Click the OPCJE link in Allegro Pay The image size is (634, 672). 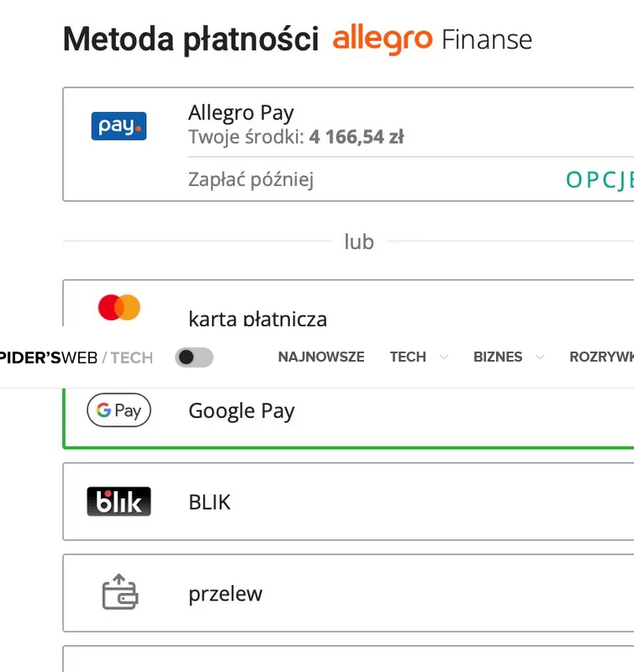click(599, 179)
